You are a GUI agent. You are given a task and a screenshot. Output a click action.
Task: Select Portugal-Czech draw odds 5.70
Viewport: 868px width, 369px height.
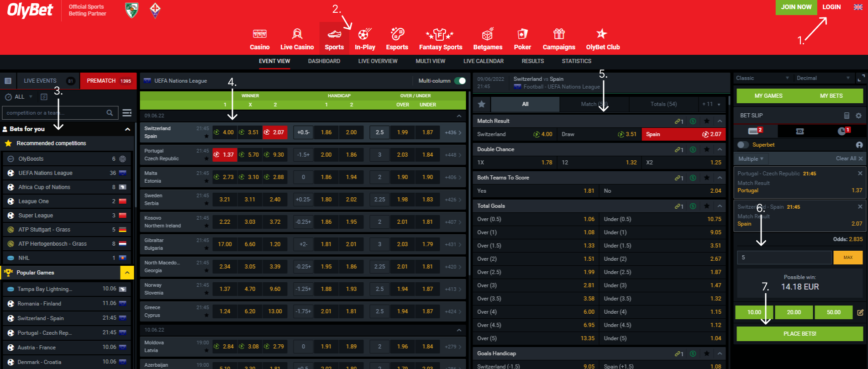coord(249,155)
